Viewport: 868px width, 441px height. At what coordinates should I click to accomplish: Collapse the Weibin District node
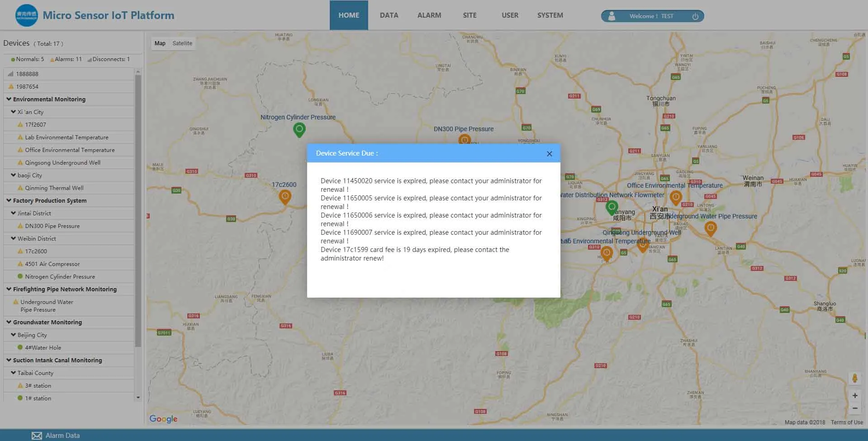(13, 238)
